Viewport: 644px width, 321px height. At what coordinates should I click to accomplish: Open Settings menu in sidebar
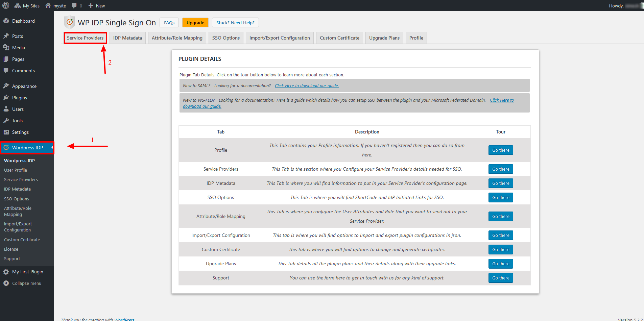pos(20,132)
